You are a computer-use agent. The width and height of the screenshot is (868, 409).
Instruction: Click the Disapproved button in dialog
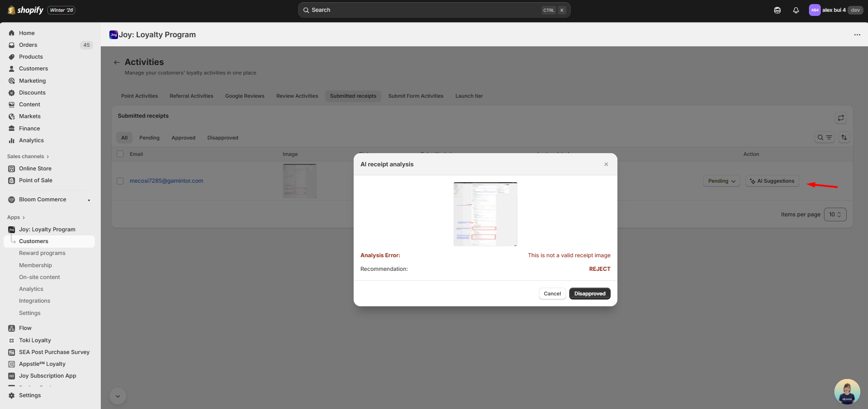(x=590, y=294)
